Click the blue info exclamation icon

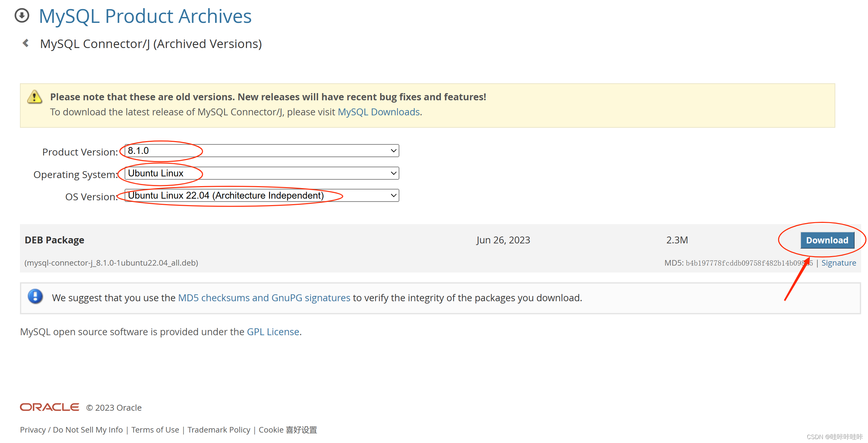[35, 297]
